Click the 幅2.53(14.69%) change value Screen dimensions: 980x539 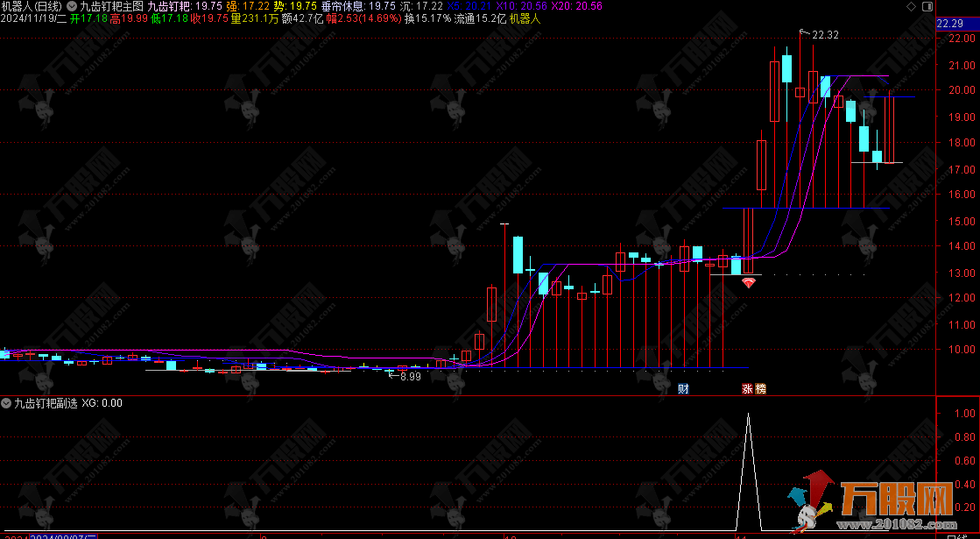pyautogui.click(x=363, y=18)
